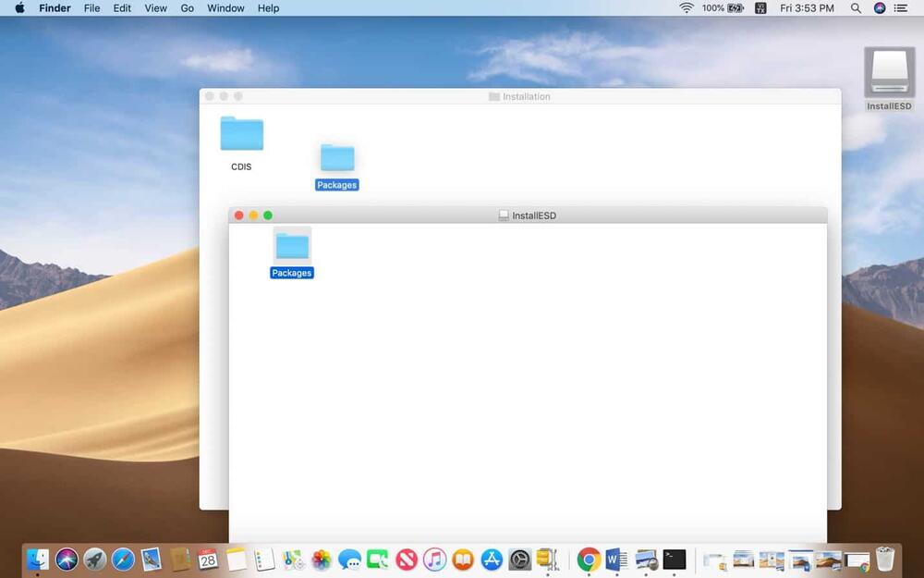Open Siri from the menu bar
Image resolution: width=924 pixels, height=578 pixels.
coord(880,8)
